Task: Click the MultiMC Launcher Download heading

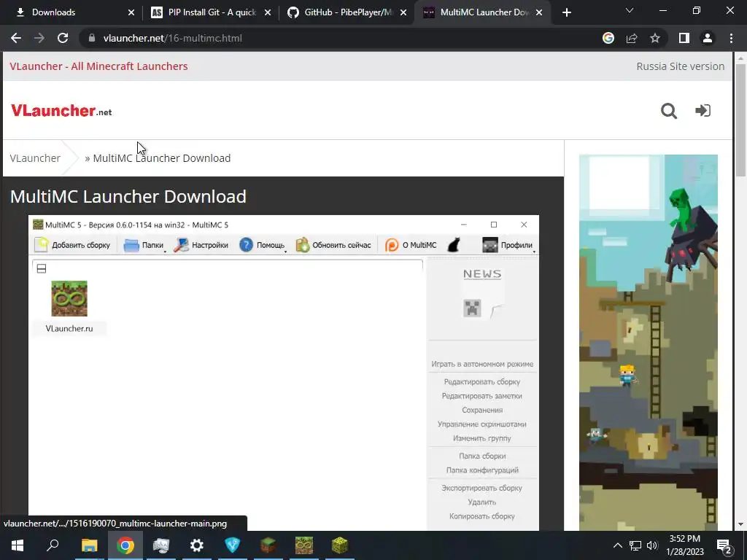Action: 128,197
